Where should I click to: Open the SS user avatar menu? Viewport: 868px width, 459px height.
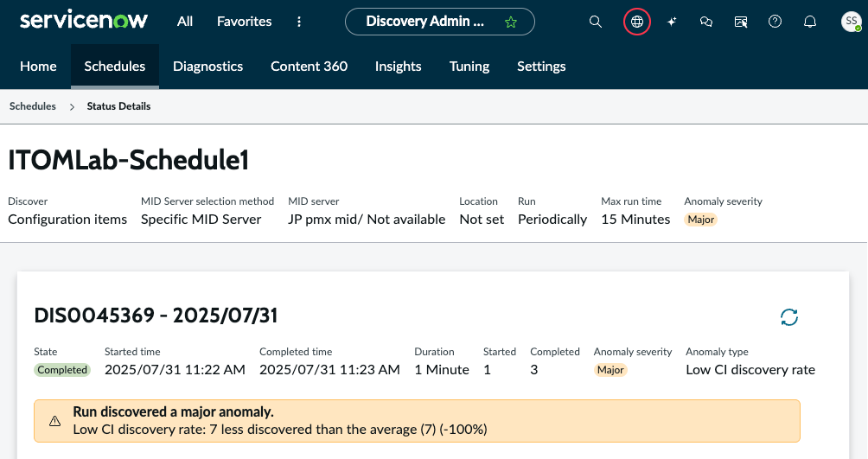851,22
